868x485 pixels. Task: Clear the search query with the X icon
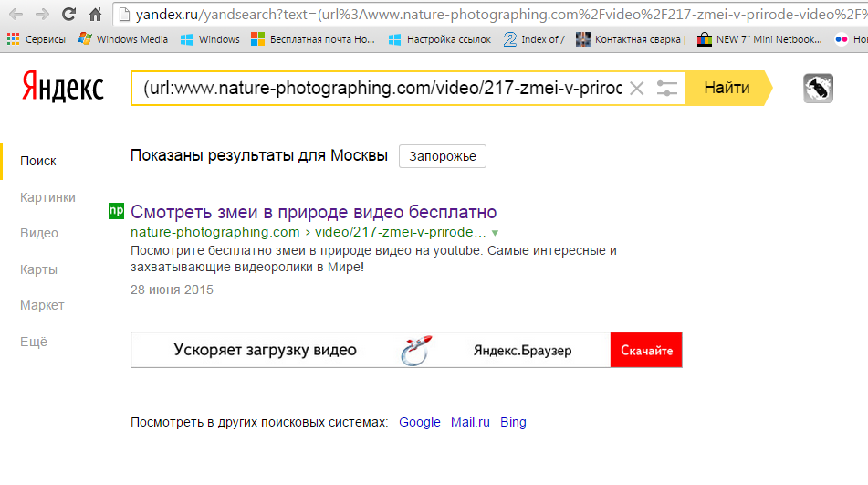(x=636, y=88)
